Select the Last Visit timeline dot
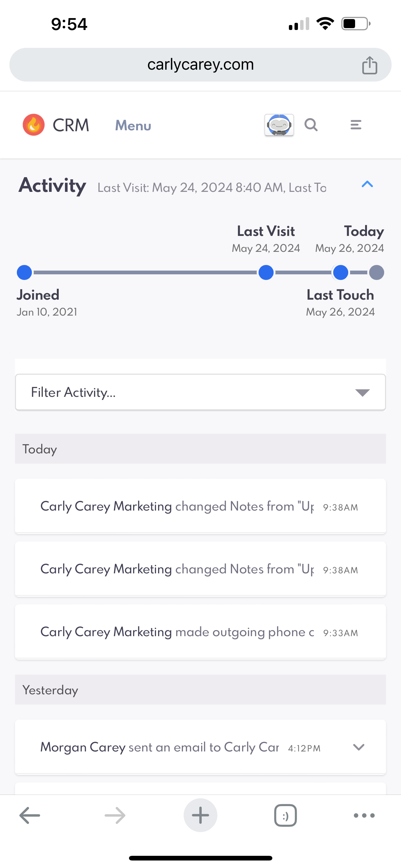 [266, 272]
